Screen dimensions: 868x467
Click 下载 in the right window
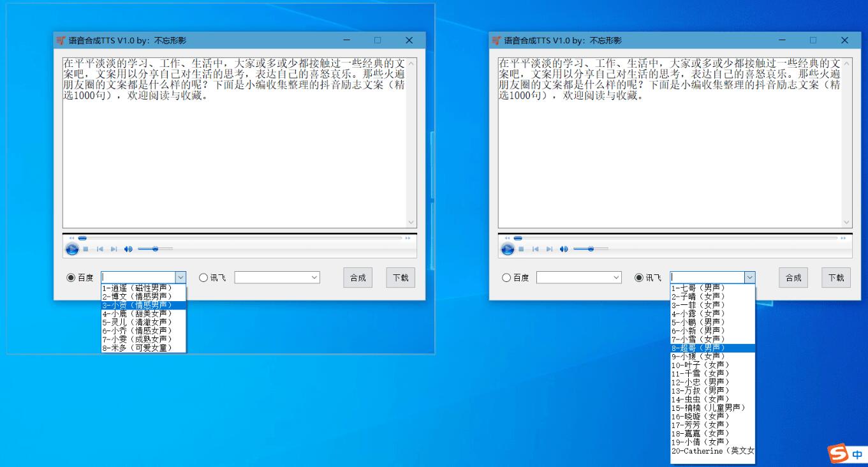point(835,277)
